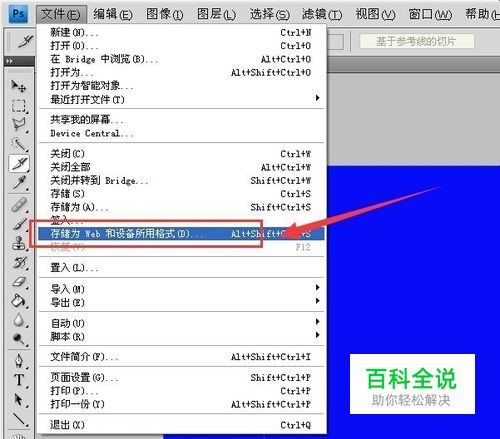Open the 视图 (View) menu

tap(375, 14)
